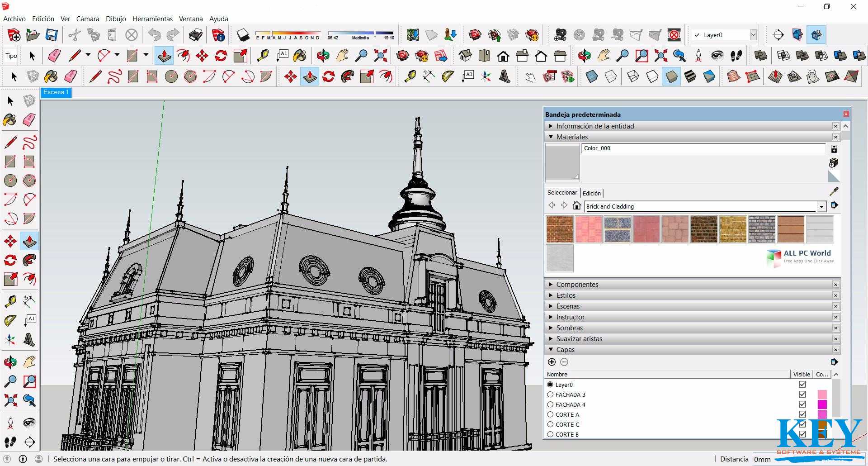The height and width of the screenshot is (466, 868).
Task: Click the Detalles menu arrow in Capas panel
Action: tap(834, 362)
